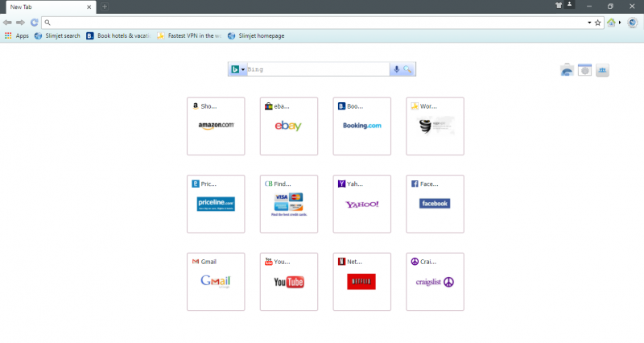Reload the page with refresh icon
The height and width of the screenshot is (343, 644).
pos(35,23)
